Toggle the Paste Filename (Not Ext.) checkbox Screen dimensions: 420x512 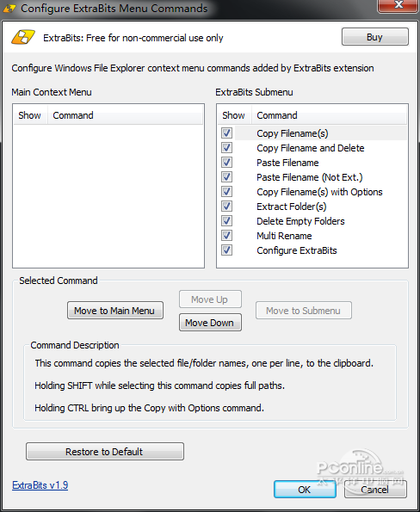(x=226, y=177)
